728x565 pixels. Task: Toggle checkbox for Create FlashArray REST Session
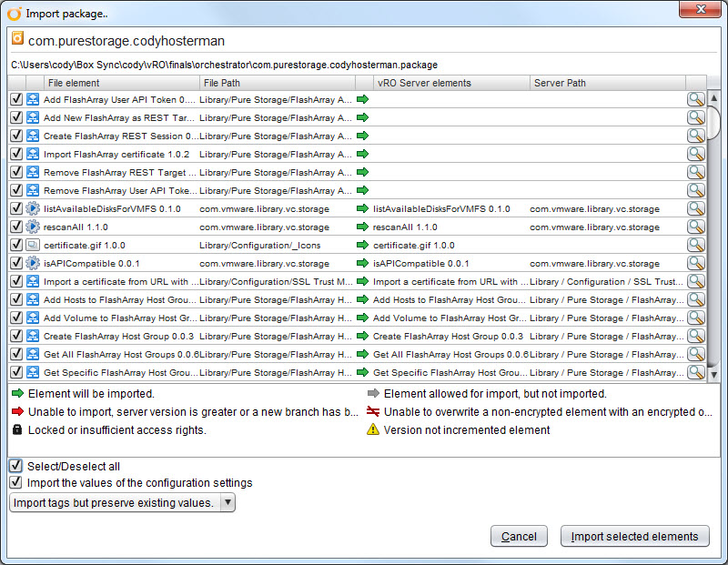[16, 136]
